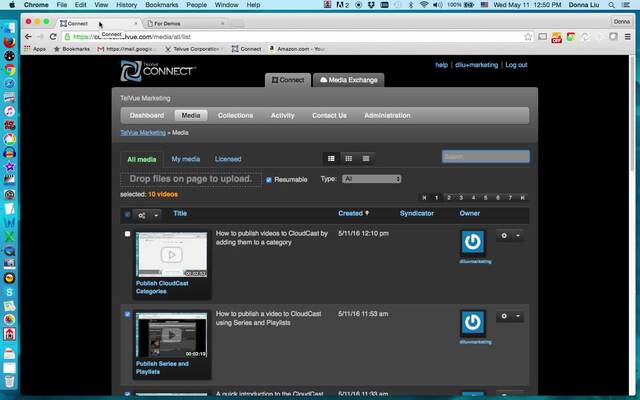Image resolution: width=640 pixels, height=400 pixels.
Task: Expand gear menu for Publish CloudCast Categories
Action: pyautogui.click(x=509, y=235)
